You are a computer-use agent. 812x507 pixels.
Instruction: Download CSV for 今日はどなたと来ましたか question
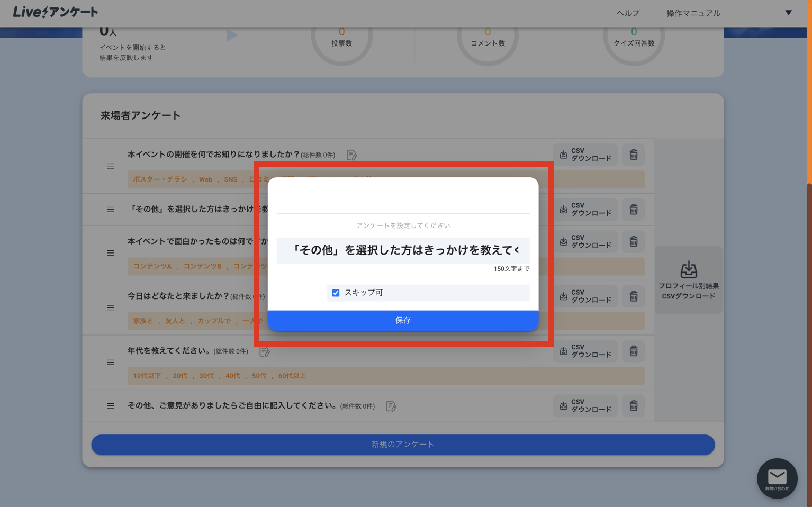click(585, 296)
